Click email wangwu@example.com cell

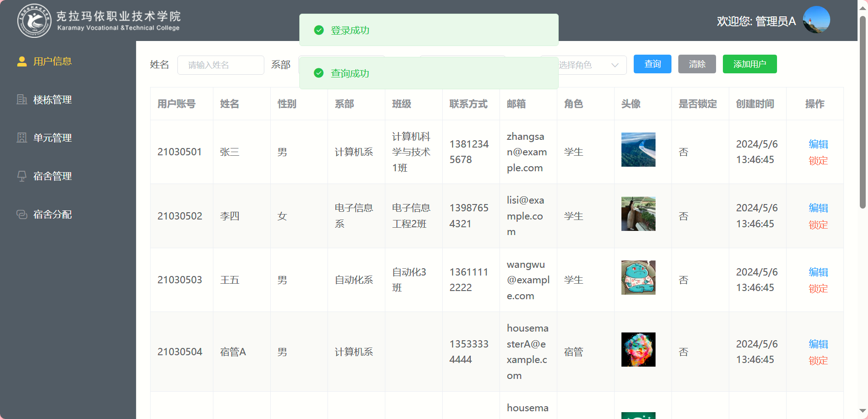pyautogui.click(x=528, y=280)
